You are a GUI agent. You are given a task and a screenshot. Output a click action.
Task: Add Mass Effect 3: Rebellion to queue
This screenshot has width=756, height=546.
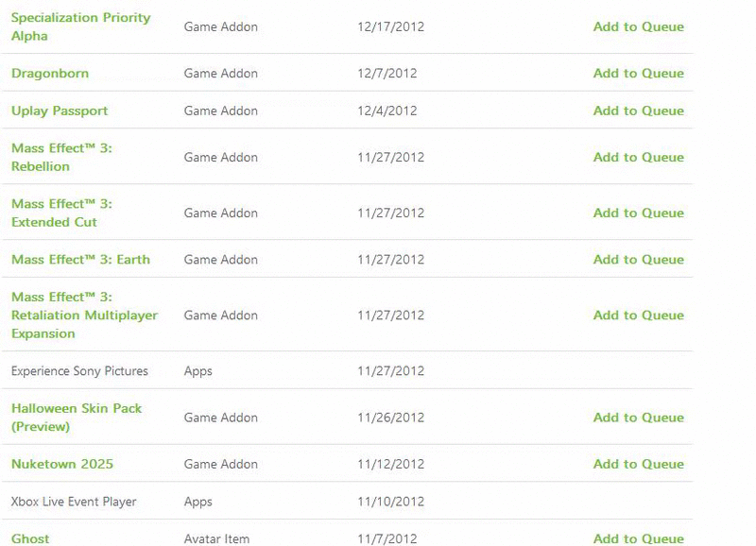coord(639,157)
